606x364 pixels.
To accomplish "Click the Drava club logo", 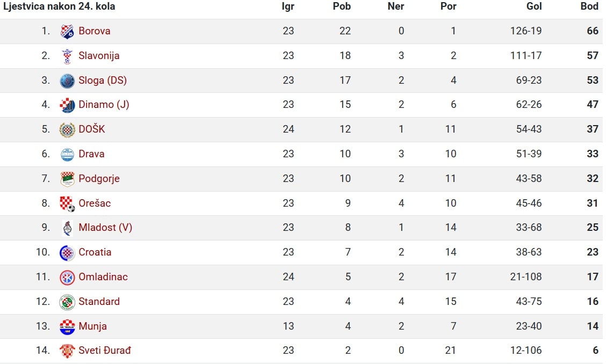I will (x=67, y=155).
